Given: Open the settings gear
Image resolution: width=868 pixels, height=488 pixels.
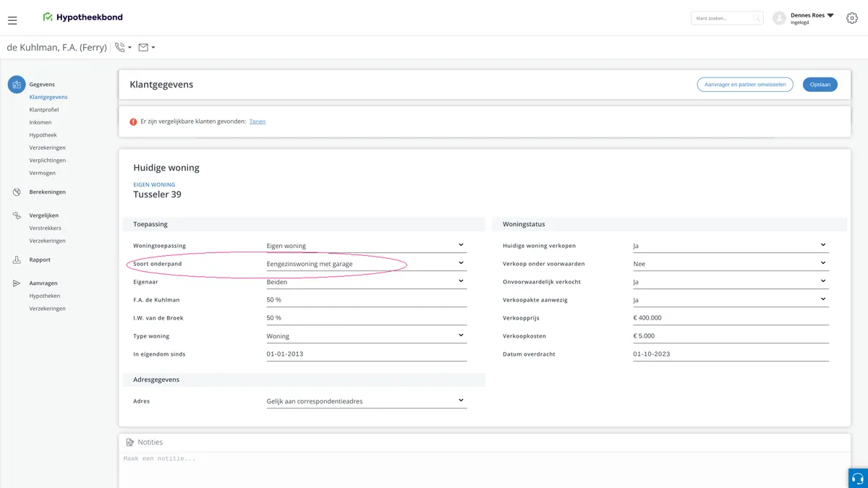Looking at the screenshot, I should (851, 19).
